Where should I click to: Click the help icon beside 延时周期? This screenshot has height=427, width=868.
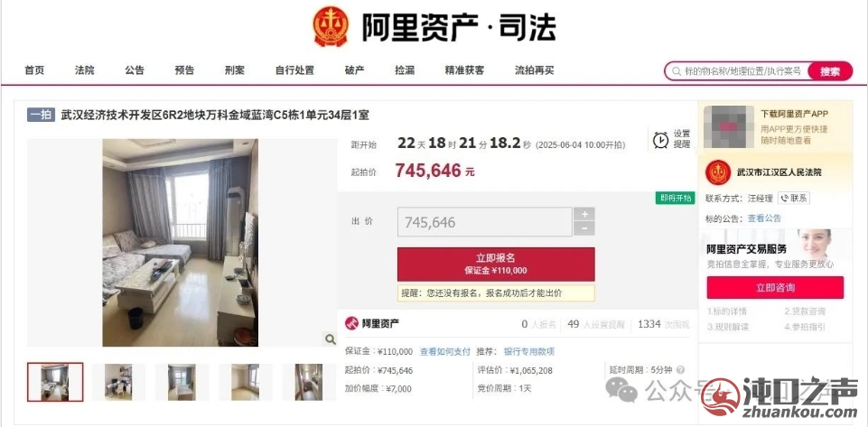[681, 370]
